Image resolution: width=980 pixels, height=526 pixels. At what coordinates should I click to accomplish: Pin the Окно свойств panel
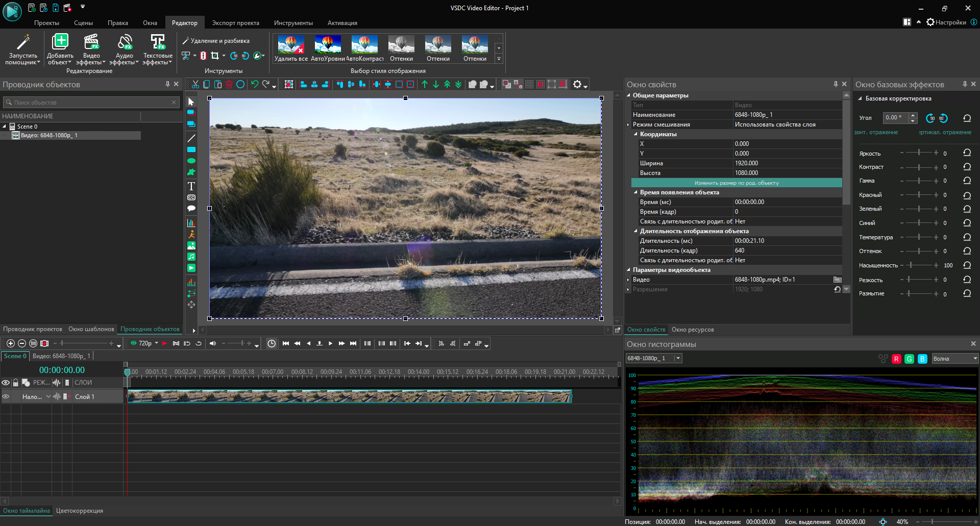pyautogui.click(x=836, y=84)
